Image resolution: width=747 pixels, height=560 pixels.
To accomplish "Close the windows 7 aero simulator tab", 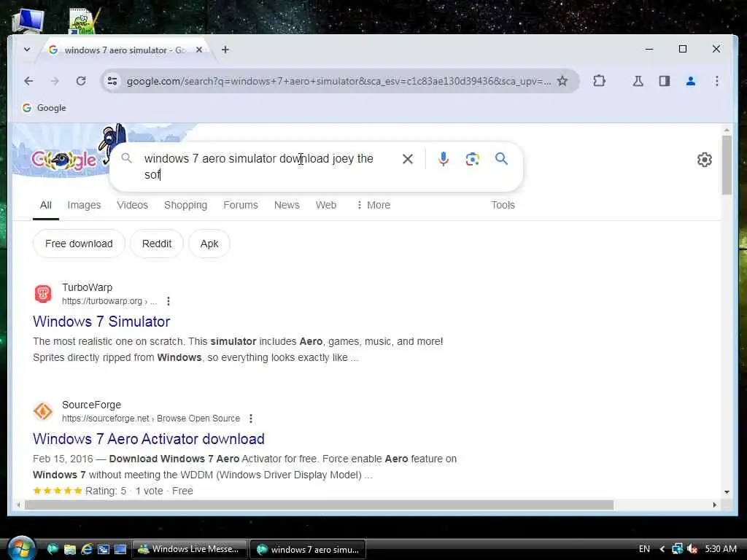I will click(x=199, y=50).
